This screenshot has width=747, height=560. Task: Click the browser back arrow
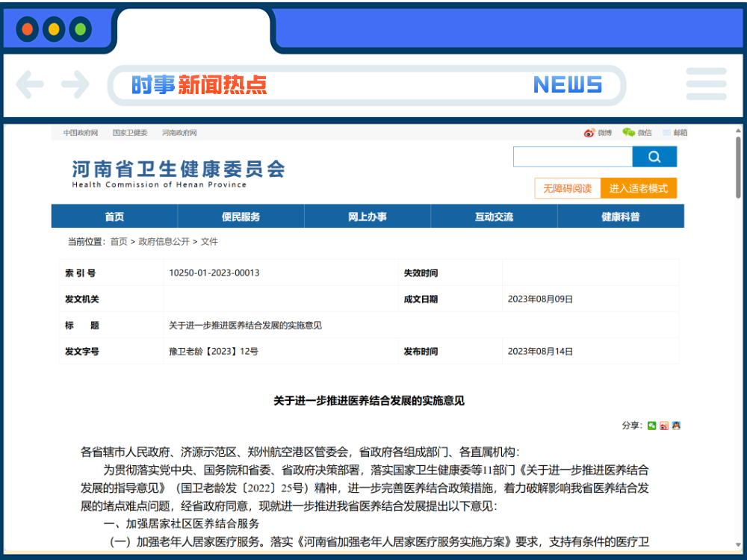pos(30,84)
